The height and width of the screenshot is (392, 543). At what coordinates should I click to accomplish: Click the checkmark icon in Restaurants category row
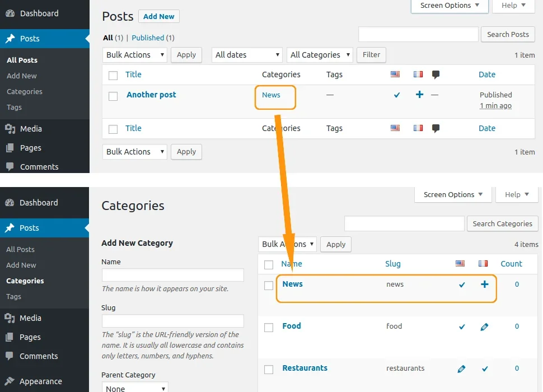coord(485,368)
